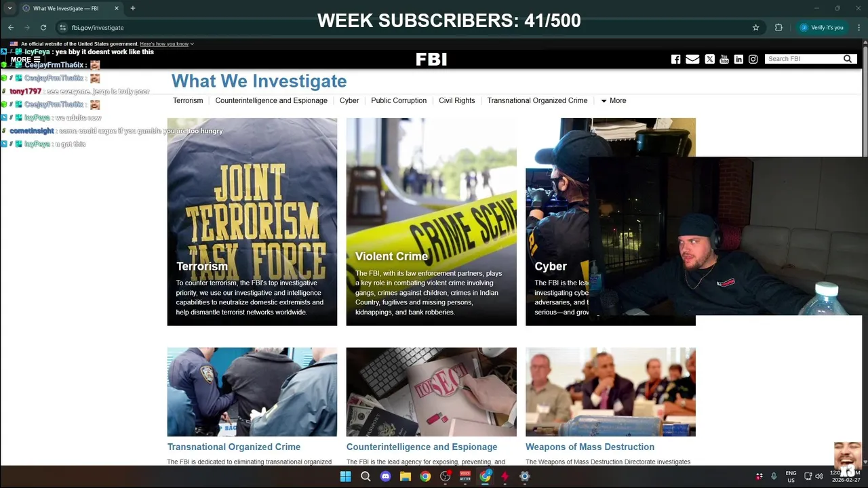The width and height of the screenshot is (868, 488).
Task: Open Counterintelligence and Espionage heading link below image
Action: pyautogui.click(x=422, y=447)
